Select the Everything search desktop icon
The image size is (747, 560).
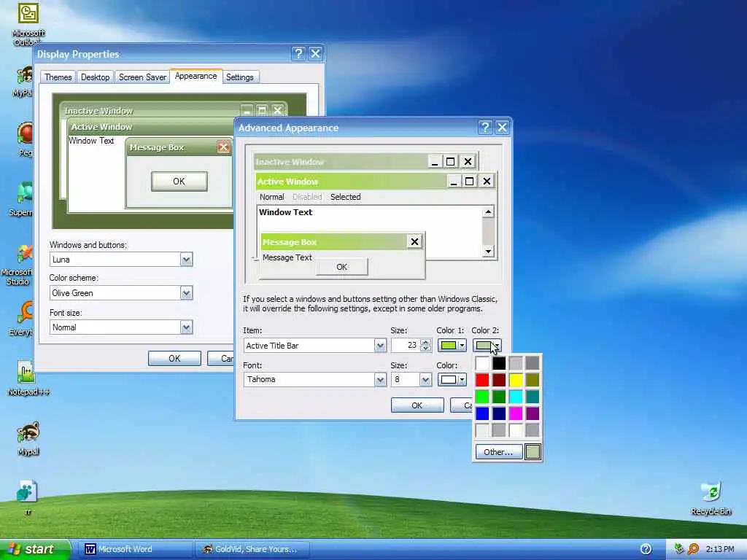[23, 319]
